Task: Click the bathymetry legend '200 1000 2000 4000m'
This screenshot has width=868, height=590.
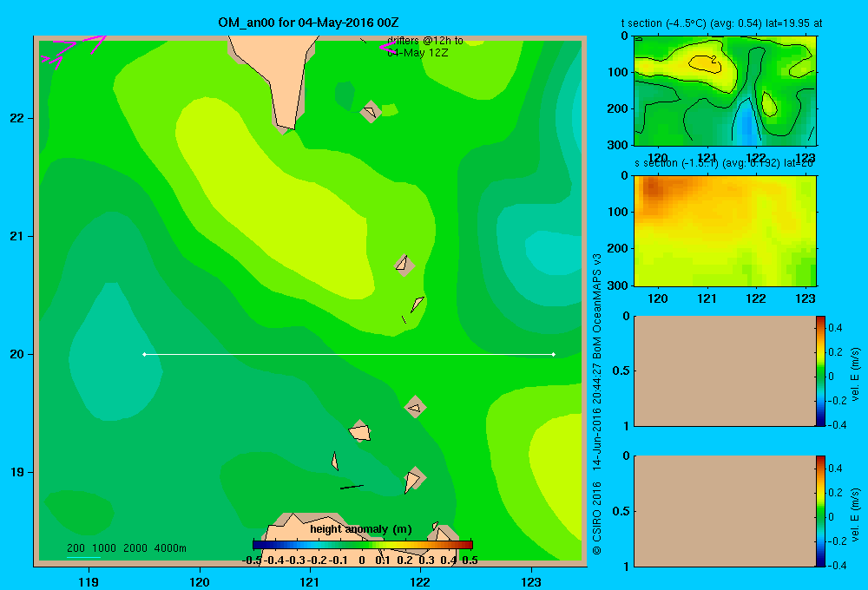Action: 126,548
